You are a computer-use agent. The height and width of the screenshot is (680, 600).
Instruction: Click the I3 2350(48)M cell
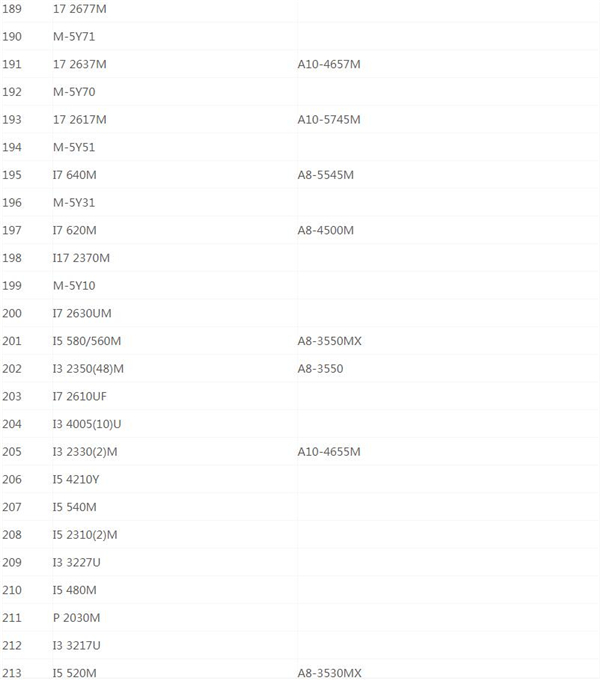coord(88,369)
